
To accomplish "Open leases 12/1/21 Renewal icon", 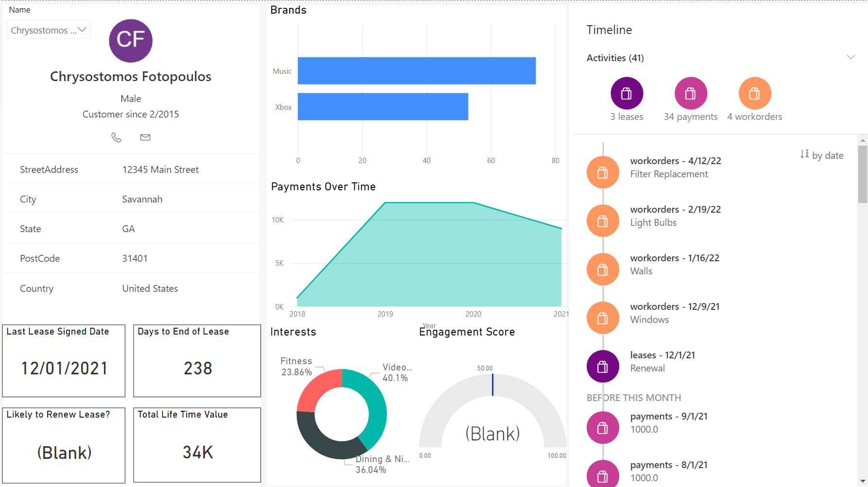I will [603, 367].
